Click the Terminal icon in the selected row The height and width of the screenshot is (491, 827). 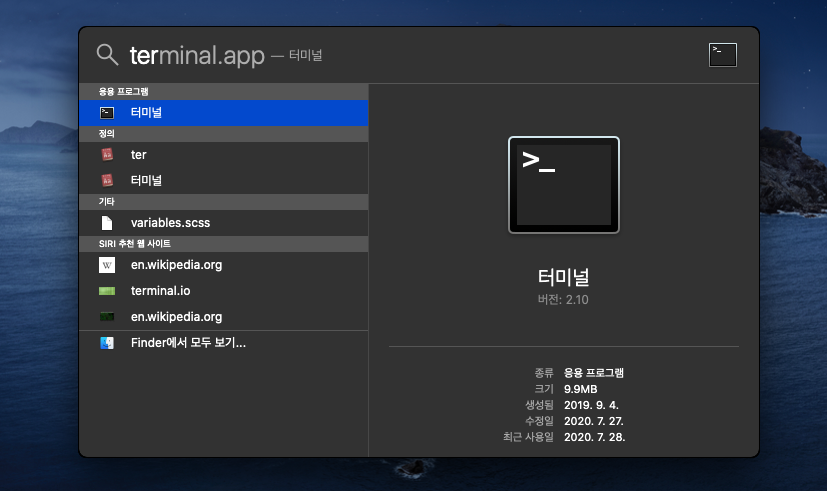107,113
